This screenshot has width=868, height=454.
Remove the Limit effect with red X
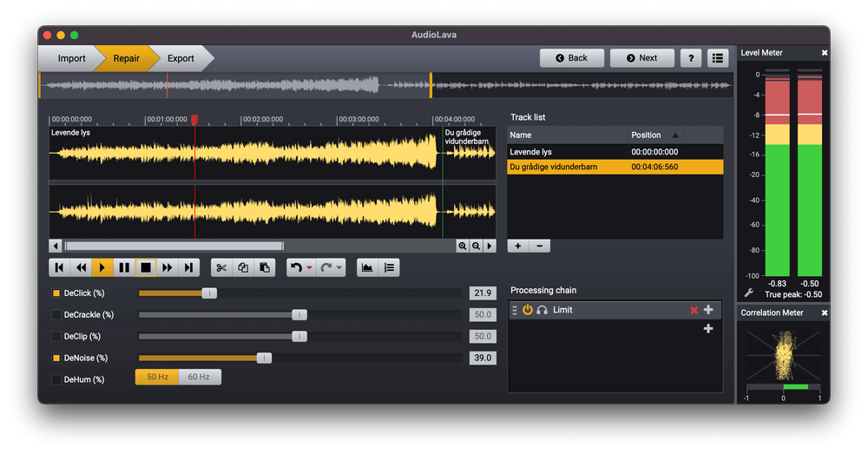(x=694, y=310)
